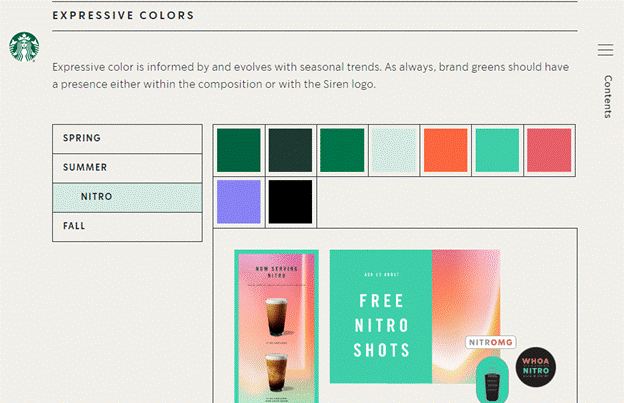Select the teal aqua color swatch
624x403 pixels.
[498, 150]
